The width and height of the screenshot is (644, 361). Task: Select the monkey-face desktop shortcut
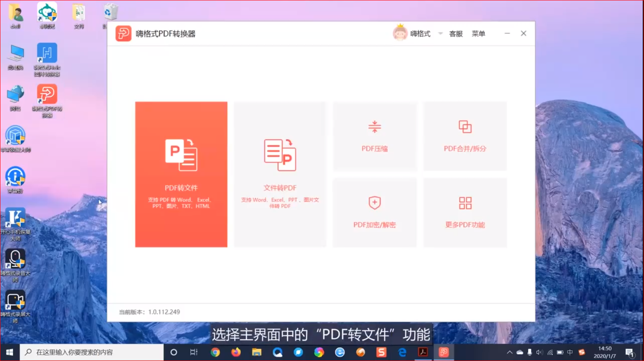(x=47, y=16)
